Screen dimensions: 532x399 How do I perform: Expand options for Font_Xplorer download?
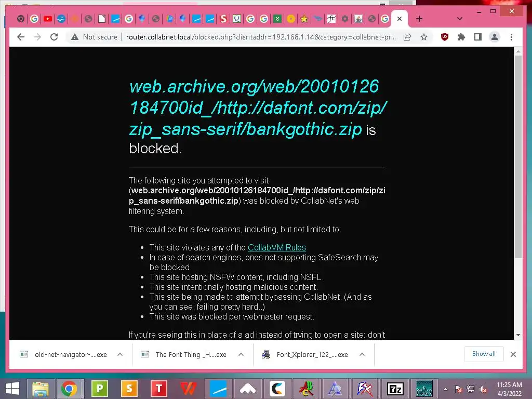coord(362,354)
